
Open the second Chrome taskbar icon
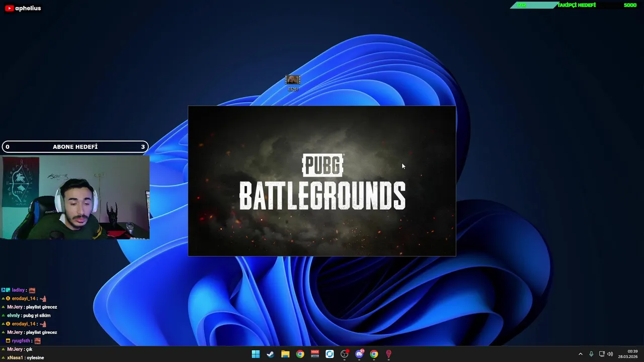[x=374, y=354]
